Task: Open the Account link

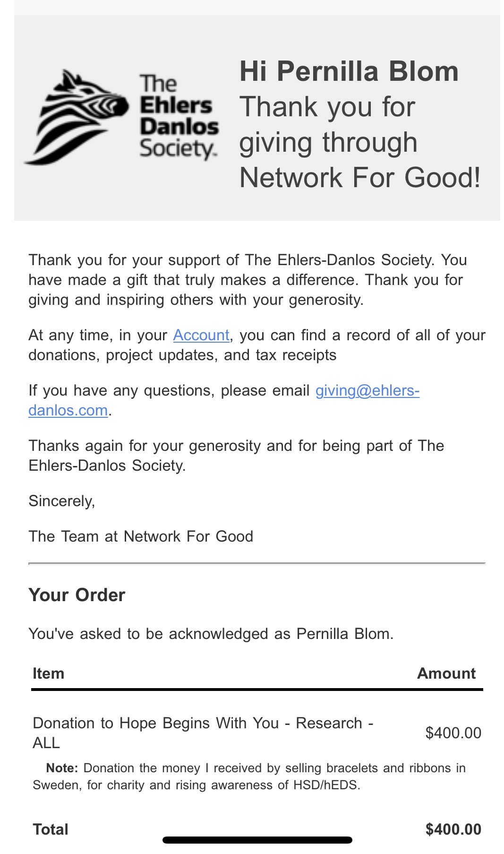Action: coord(201,335)
